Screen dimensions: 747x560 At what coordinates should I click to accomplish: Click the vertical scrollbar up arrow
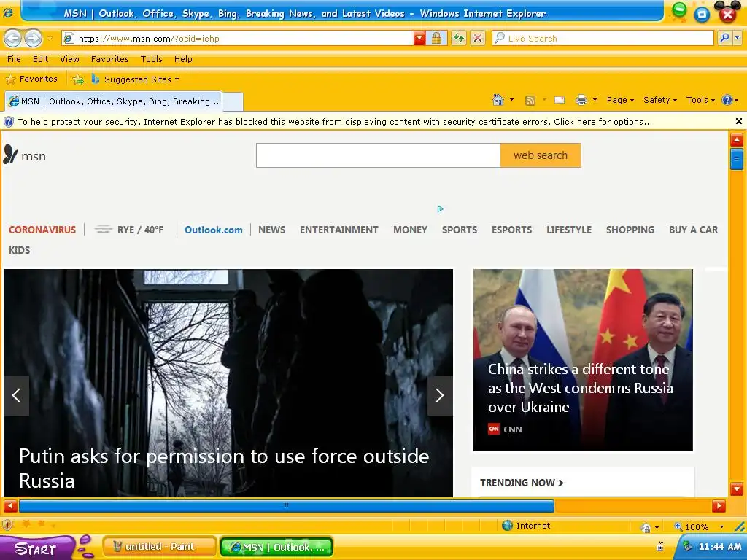click(737, 140)
